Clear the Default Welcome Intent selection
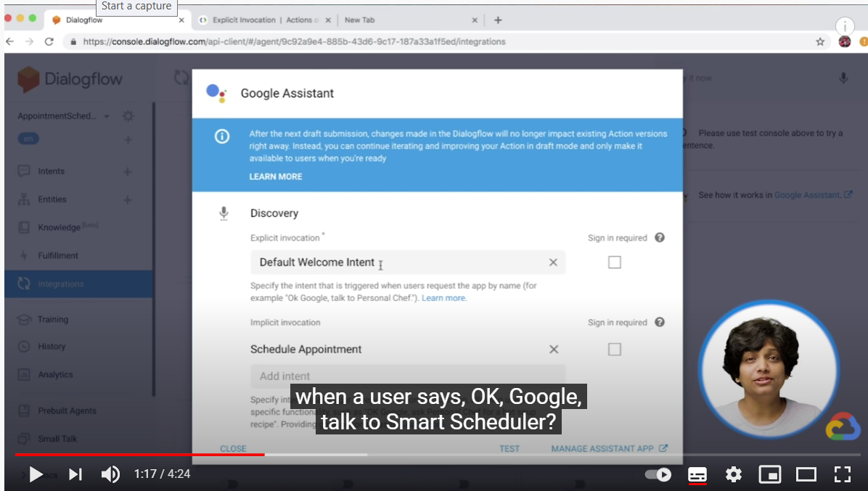This screenshot has height=491, width=868. click(x=553, y=262)
